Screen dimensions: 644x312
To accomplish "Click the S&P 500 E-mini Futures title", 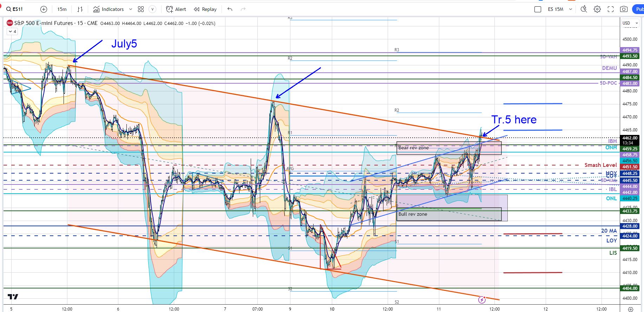I will coord(44,23).
